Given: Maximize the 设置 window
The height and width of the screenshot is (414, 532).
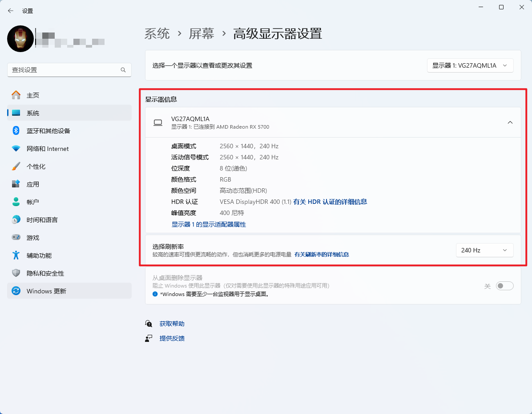Looking at the screenshot, I should point(501,7).
